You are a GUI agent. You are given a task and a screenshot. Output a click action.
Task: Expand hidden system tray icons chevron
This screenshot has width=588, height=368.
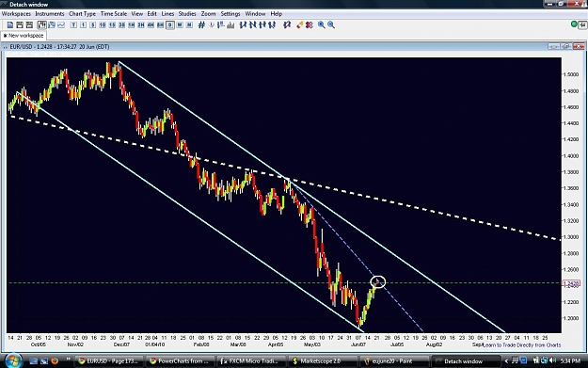[x=506, y=361]
